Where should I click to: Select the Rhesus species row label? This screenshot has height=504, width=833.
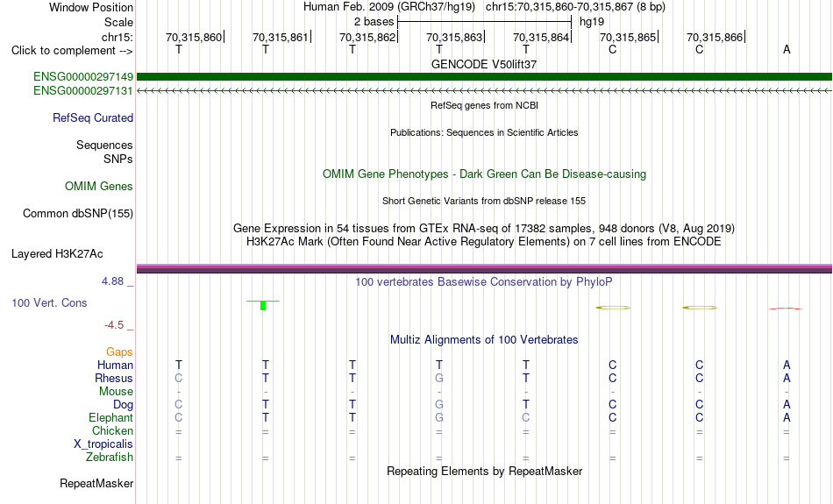(x=114, y=378)
